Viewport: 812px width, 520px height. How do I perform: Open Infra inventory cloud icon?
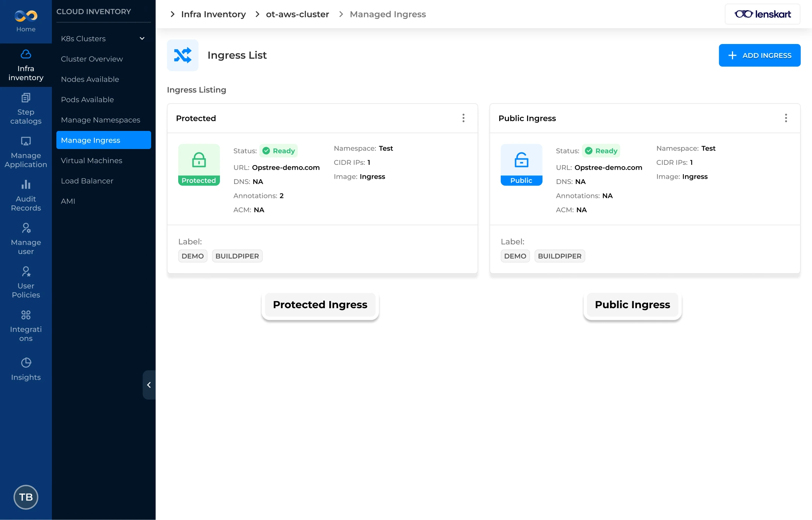point(26,54)
